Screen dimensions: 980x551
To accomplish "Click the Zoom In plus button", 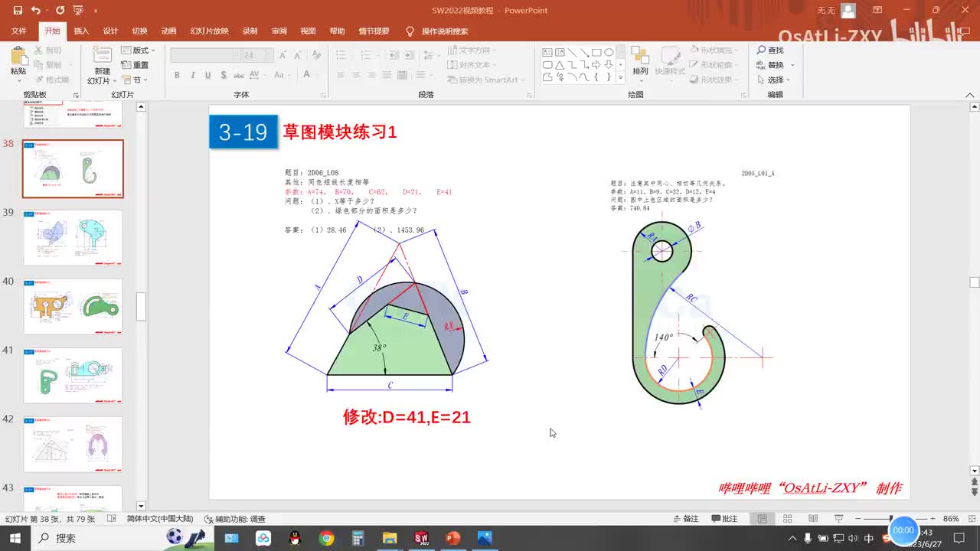I will coord(933,519).
